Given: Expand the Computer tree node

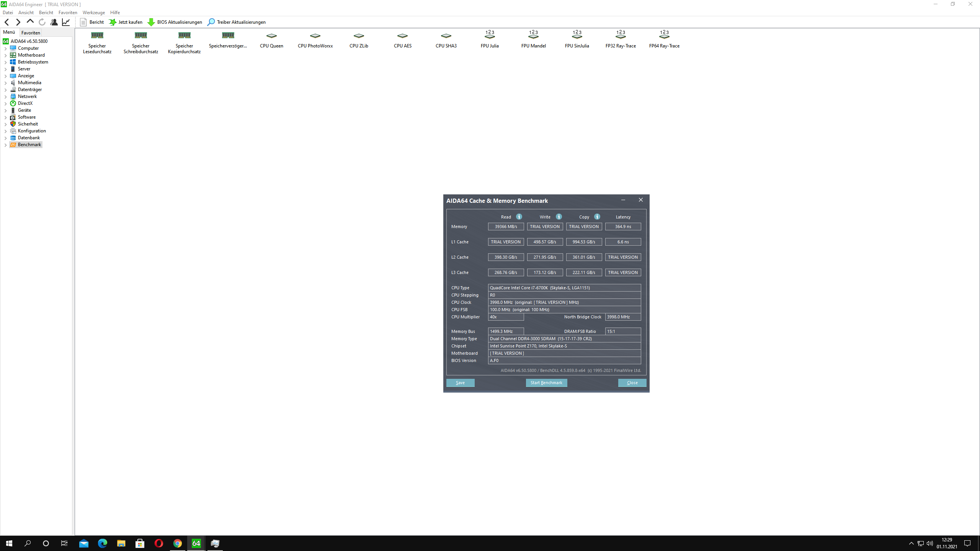Looking at the screenshot, I should pos(5,49).
